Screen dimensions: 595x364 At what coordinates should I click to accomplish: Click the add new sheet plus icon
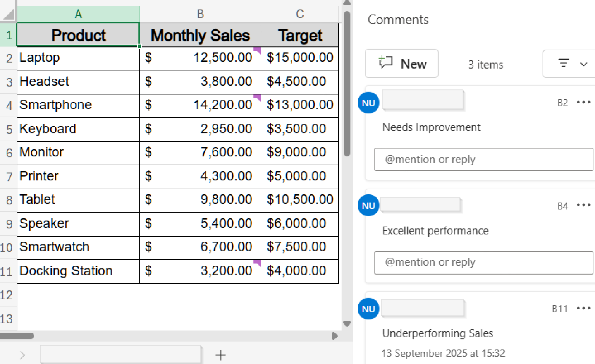[x=220, y=355]
